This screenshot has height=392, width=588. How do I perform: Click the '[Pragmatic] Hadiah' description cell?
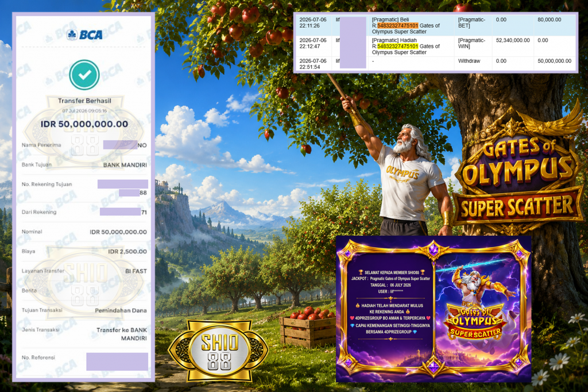point(406,46)
